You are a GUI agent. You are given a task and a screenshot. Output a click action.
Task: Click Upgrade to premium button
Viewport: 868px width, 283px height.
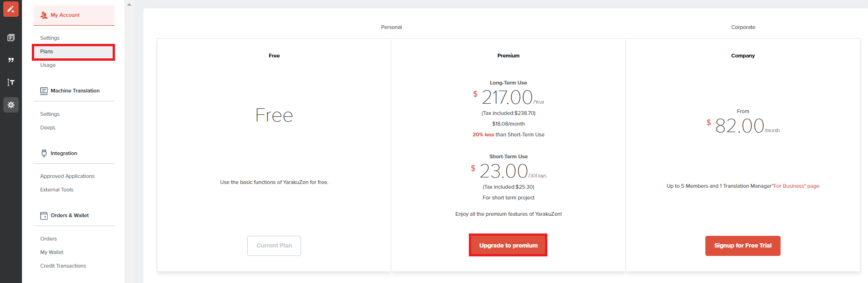(508, 245)
